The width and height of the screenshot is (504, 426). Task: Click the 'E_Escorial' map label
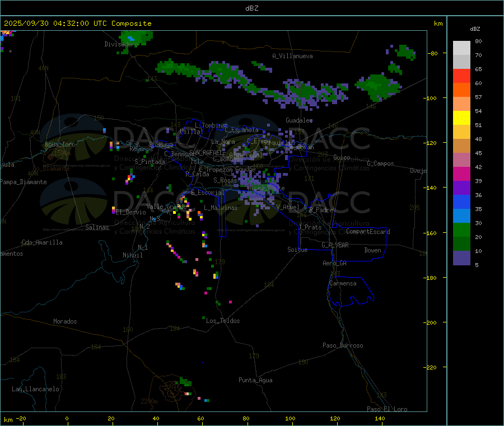pos(208,193)
